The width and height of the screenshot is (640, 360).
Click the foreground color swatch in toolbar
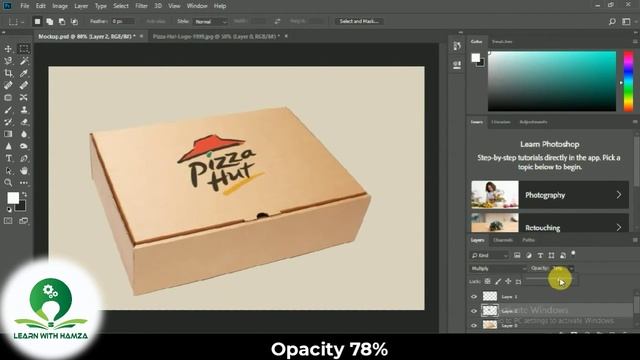tap(13, 198)
